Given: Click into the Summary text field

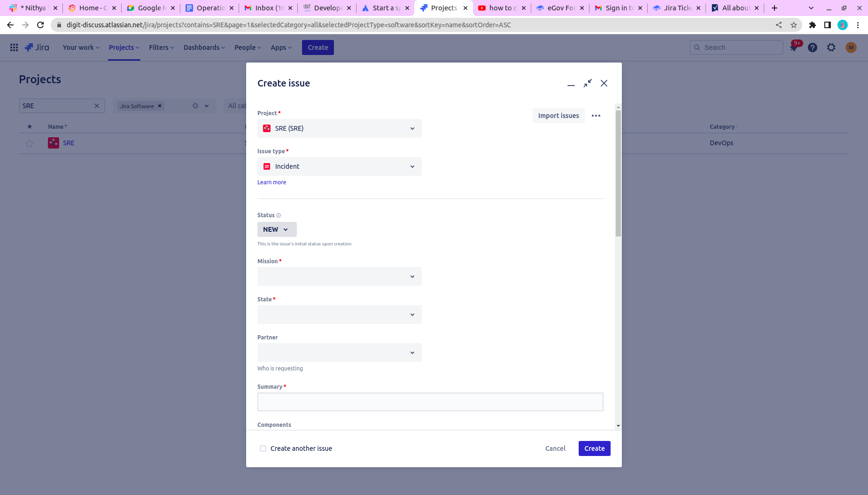Looking at the screenshot, I should [430, 402].
